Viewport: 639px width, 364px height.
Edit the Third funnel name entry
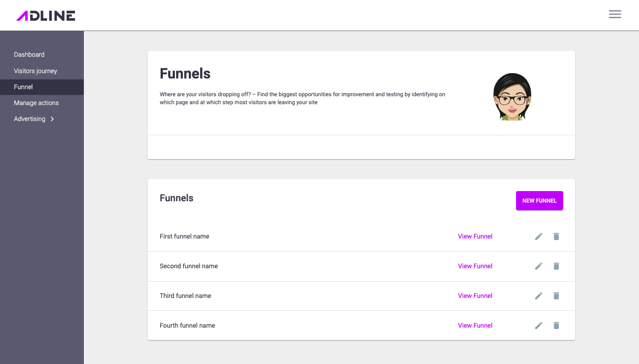[x=539, y=296]
